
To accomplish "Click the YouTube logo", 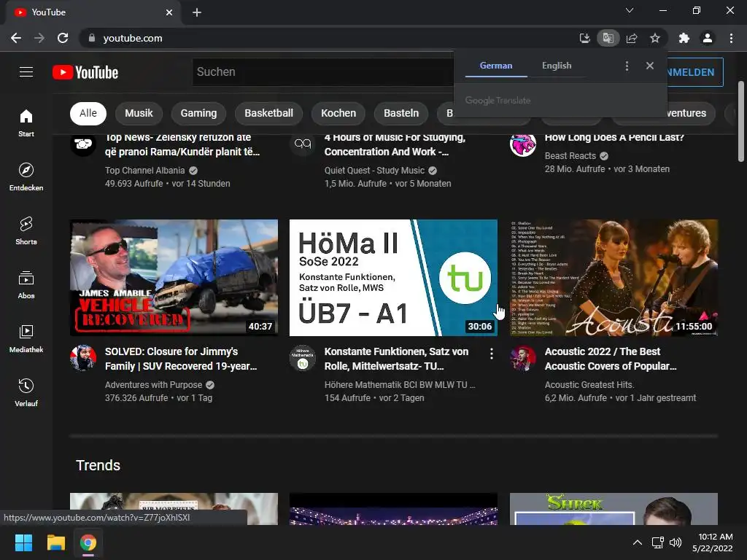I will (x=85, y=72).
